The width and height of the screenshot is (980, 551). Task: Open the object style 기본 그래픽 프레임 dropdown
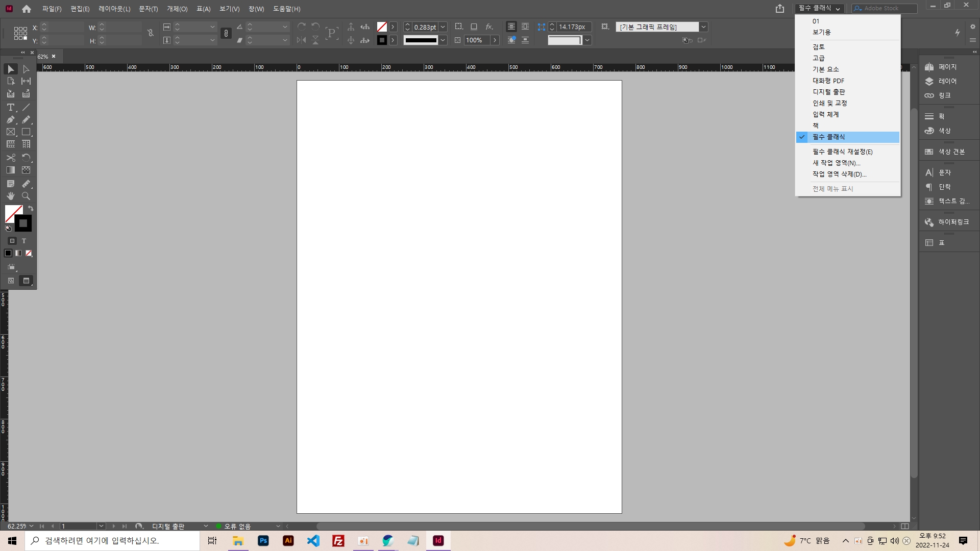[703, 27]
